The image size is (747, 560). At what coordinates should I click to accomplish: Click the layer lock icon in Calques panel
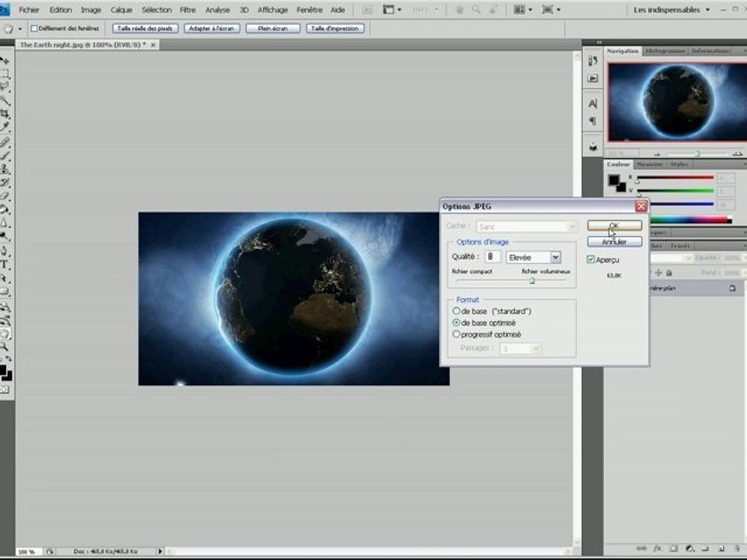pyautogui.click(x=733, y=288)
